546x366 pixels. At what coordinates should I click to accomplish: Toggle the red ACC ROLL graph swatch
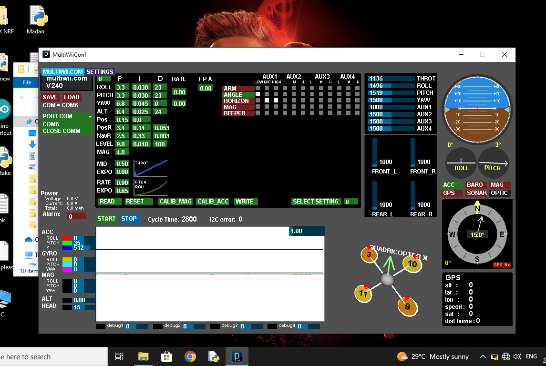pos(67,238)
